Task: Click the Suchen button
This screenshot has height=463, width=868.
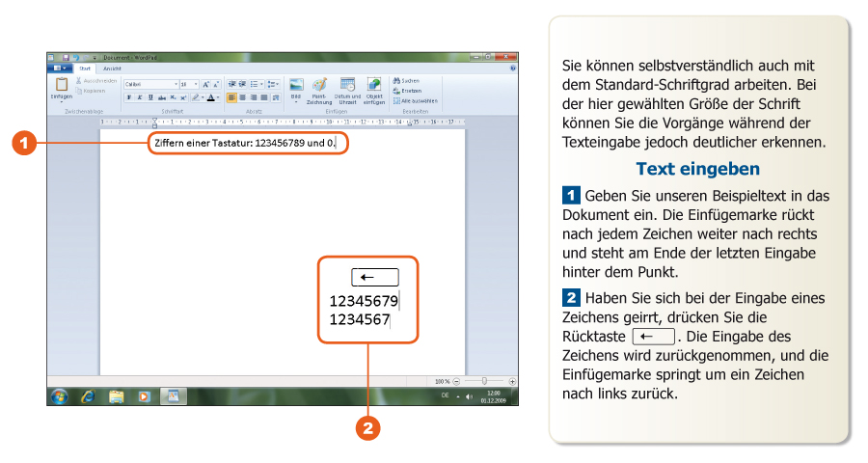Action: click(406, 81)
